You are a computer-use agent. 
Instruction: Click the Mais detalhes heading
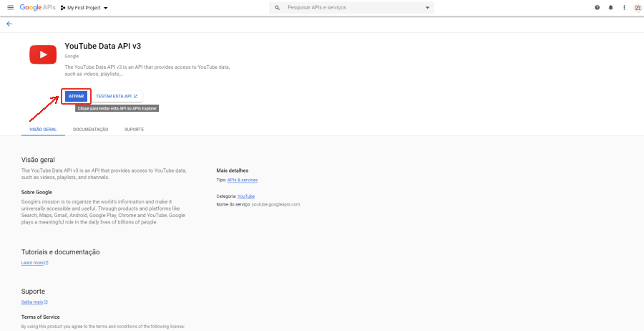[x=233, y=171]
